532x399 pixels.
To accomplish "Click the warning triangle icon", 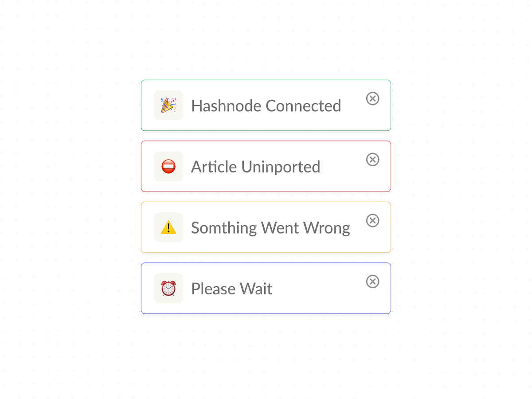I will 168,227.
